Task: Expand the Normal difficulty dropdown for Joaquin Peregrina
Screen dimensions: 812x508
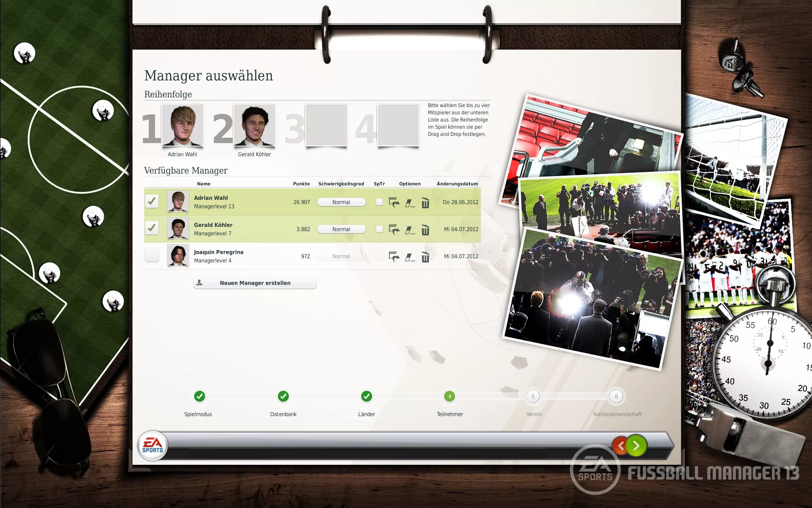Action: (x=340, y=256)
